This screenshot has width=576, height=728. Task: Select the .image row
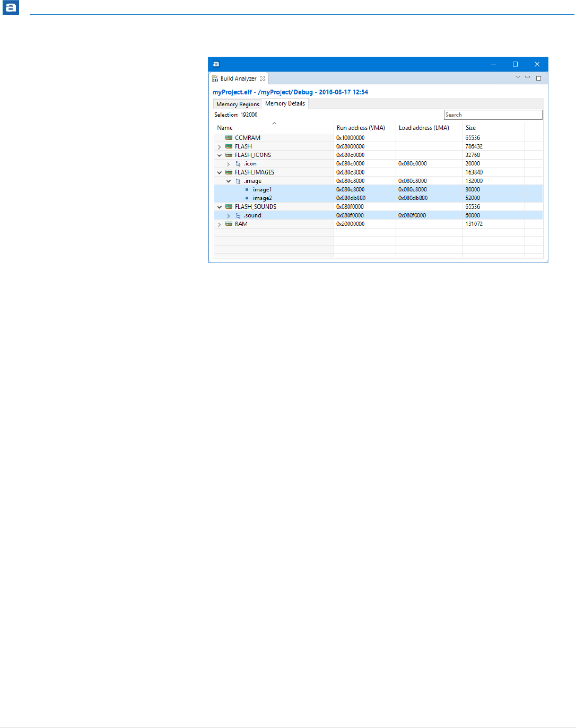point(378,181)
